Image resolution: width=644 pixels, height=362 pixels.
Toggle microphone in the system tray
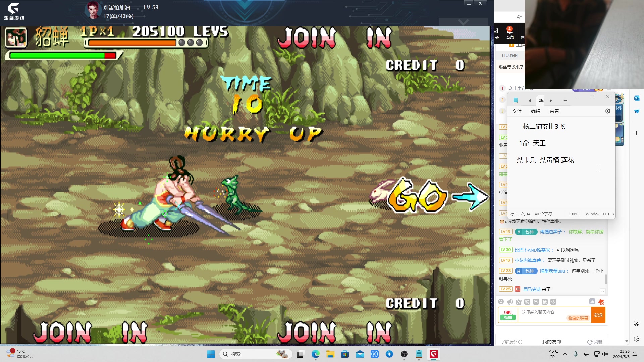576,354
